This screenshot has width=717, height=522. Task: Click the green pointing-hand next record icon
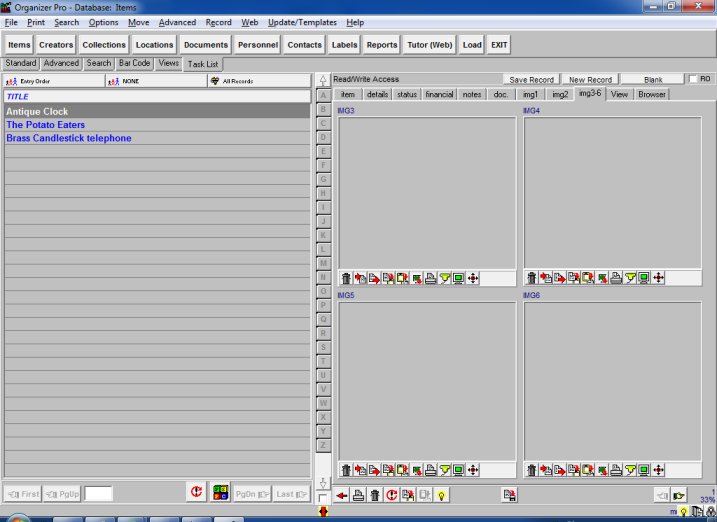click(x=679, y=495)
